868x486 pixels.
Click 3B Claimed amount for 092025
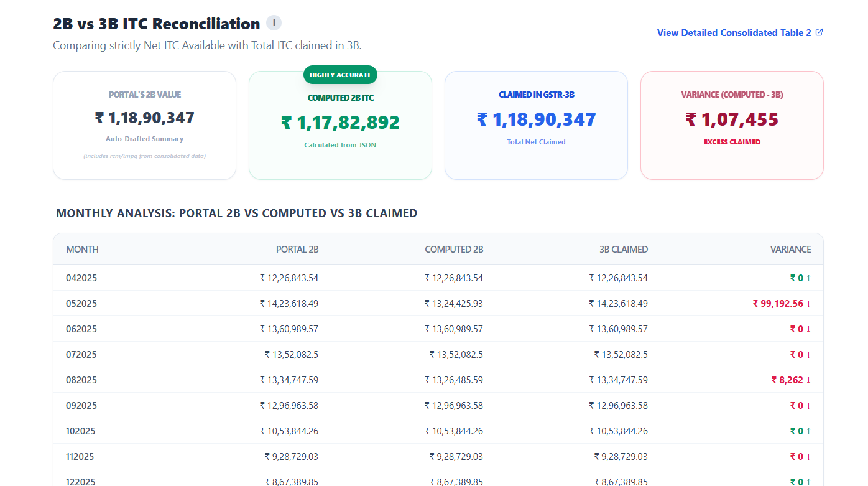(618, 405)
